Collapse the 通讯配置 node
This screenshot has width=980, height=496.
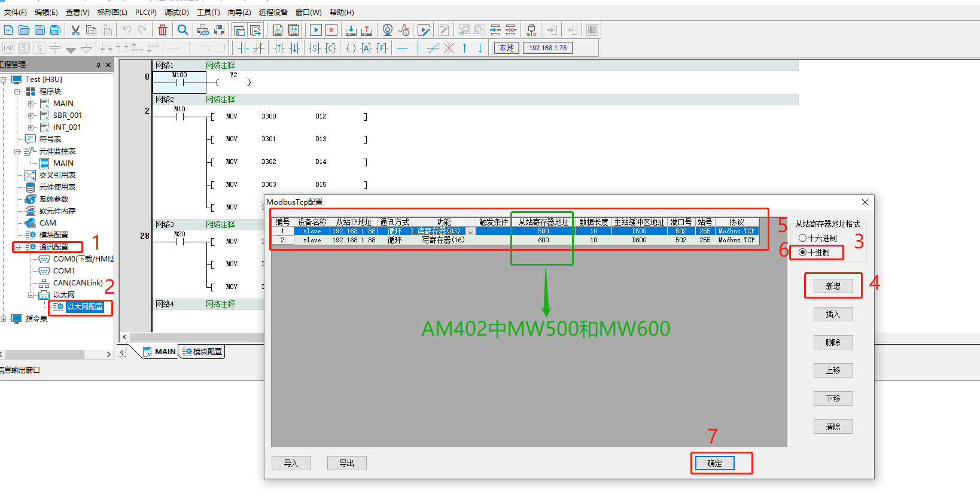tap(17, 247)
